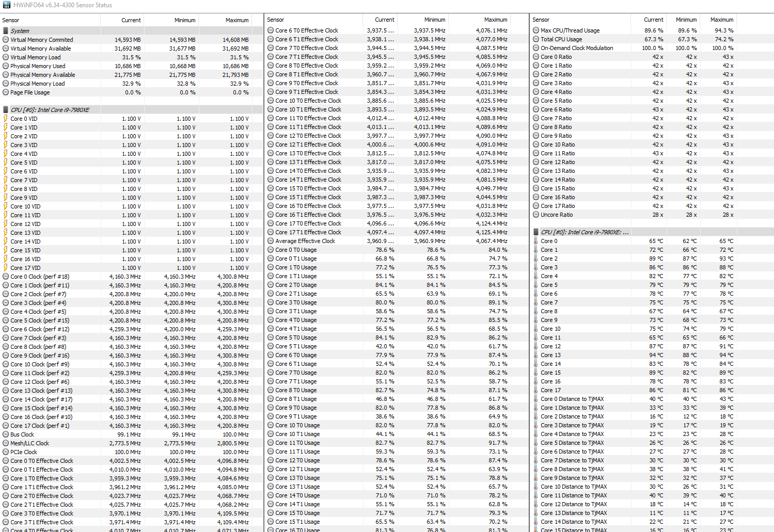Click the icon next to Physical Memory Used
Screen dimensions: 774x532
[x=6, y=66]
